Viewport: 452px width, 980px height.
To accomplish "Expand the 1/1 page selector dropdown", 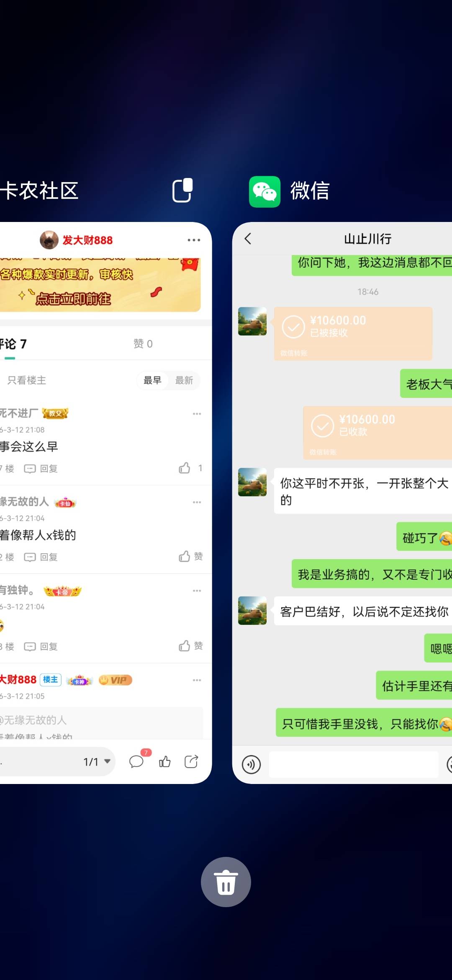I will pos(97,761).
